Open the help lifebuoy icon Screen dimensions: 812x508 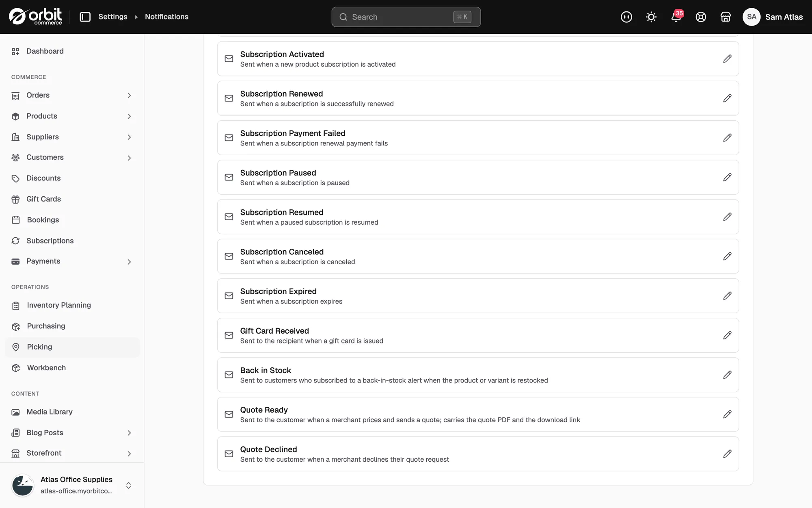pos(701,17)
